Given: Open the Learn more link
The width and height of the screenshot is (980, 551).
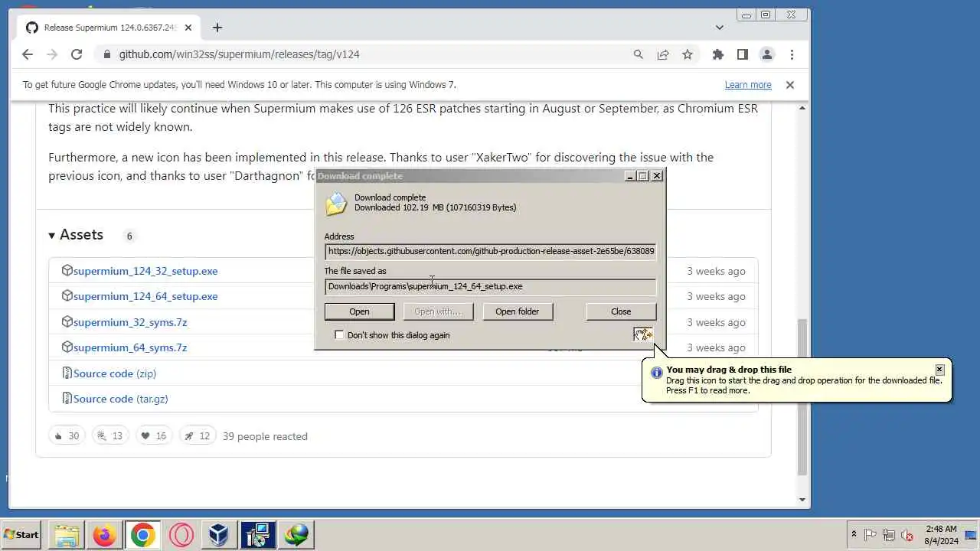Looking at the screenshot, I should pyautogui.click(x=748, y=85).
